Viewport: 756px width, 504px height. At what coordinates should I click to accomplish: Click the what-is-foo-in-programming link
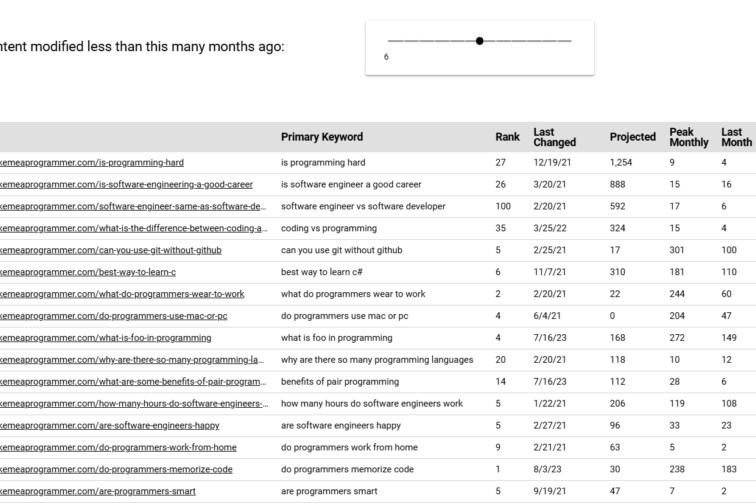[x=106, y=338]
